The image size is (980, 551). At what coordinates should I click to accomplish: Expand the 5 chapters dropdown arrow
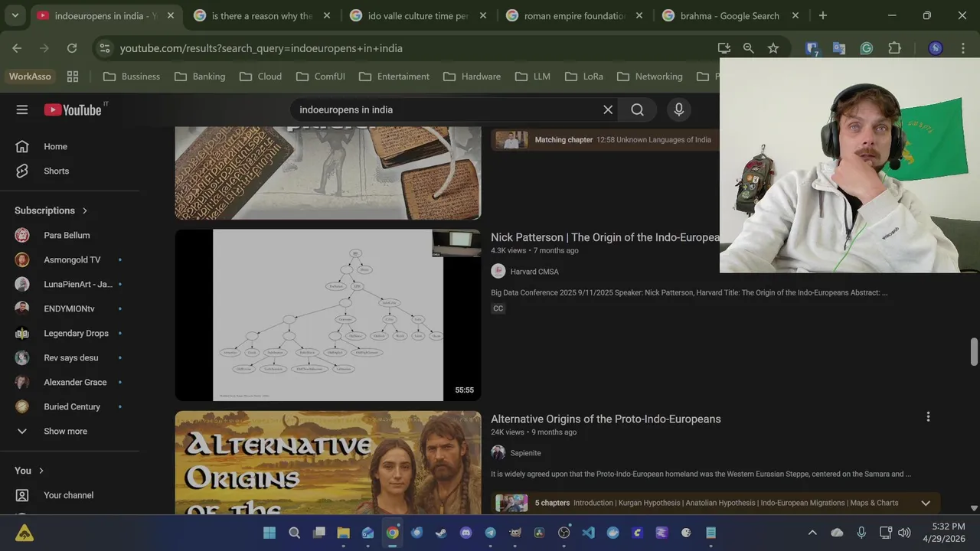coord(926,503)
